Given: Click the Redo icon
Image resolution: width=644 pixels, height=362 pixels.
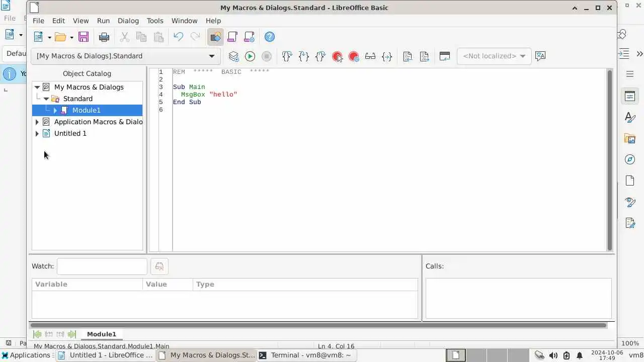Looking at the screenshot, I should coord(195,37).
